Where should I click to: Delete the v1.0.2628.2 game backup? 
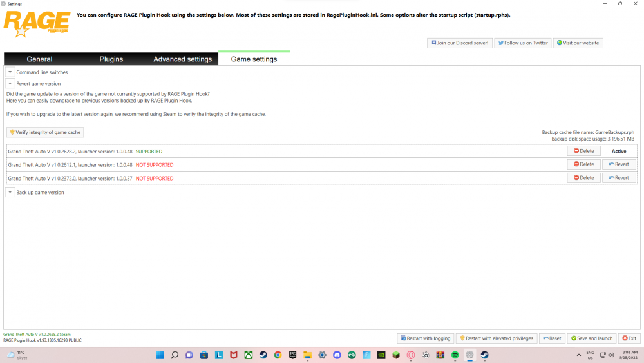(x=583, y=151)
